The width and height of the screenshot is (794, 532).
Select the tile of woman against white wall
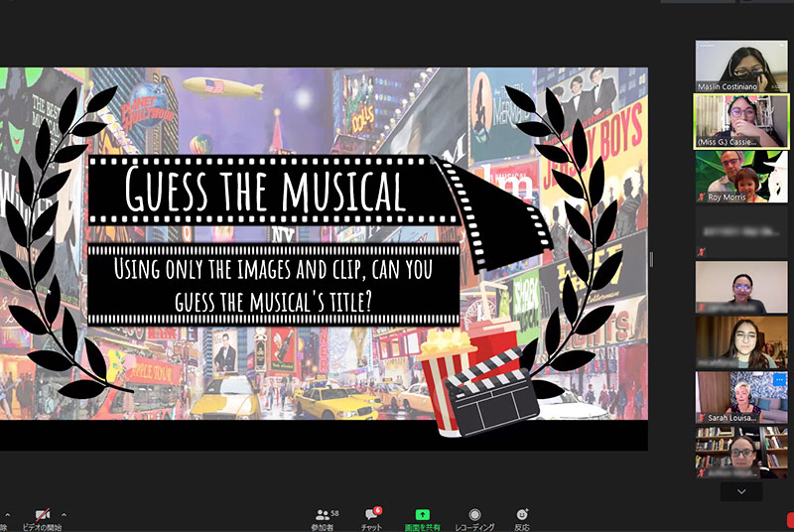click(x=741, y=287)
